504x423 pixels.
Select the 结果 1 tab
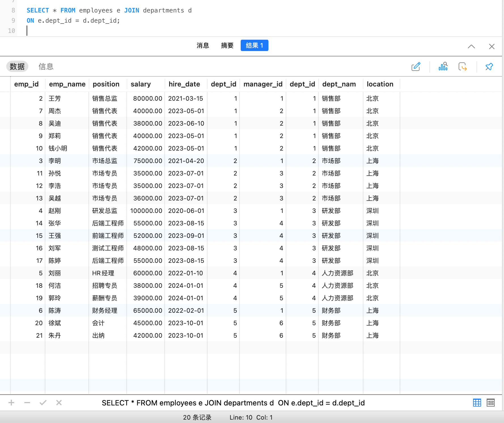pyautogui.click(x=255, y=45)
